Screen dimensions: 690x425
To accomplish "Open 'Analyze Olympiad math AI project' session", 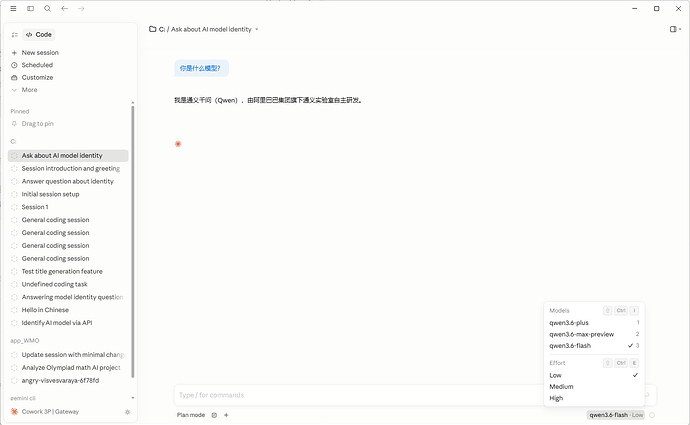I will pos(68,367).
